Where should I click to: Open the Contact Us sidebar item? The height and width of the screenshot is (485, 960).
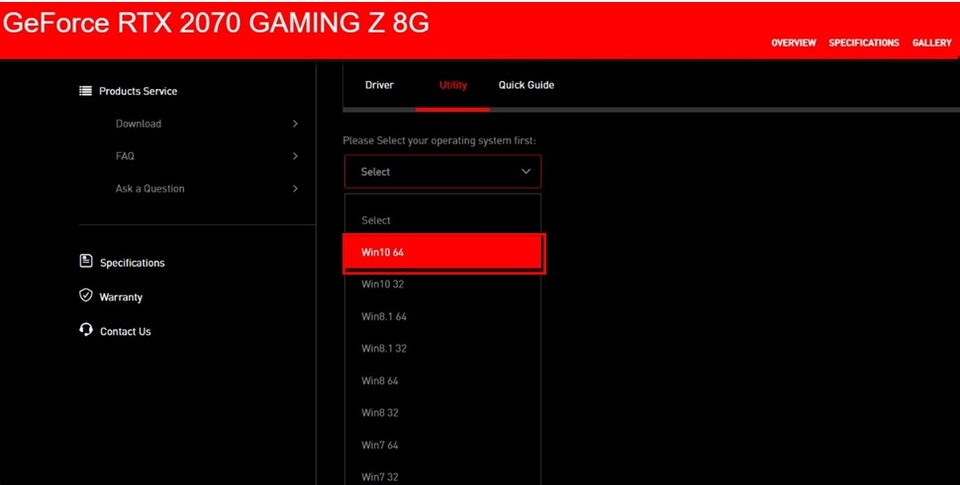coord(126,331)
